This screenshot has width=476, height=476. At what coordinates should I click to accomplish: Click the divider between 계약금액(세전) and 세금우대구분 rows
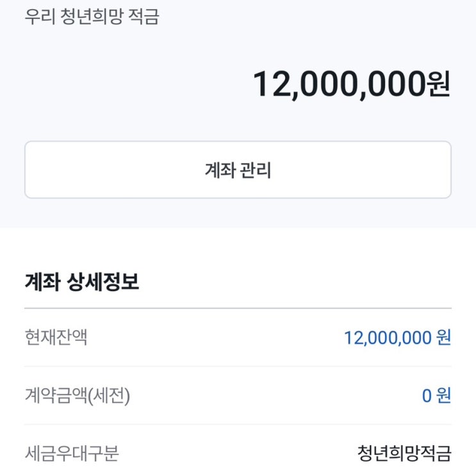(x=238, y=424)
